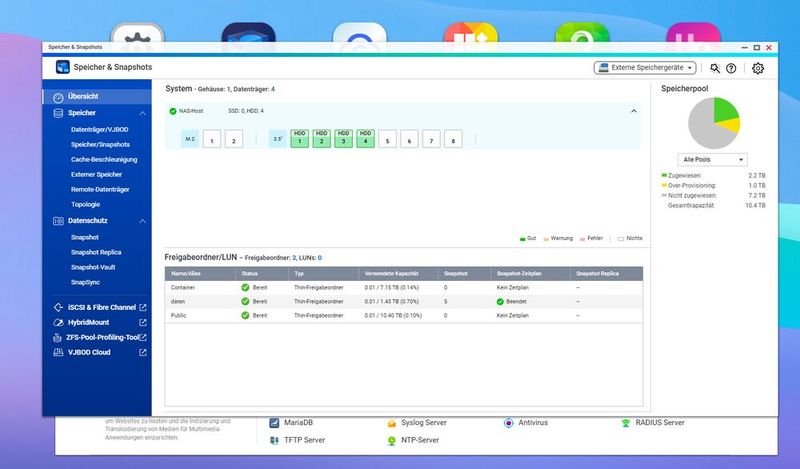Select HDD 3 drive slot
The height and width of the screenshot is (469, 800).
pos(343,139)
